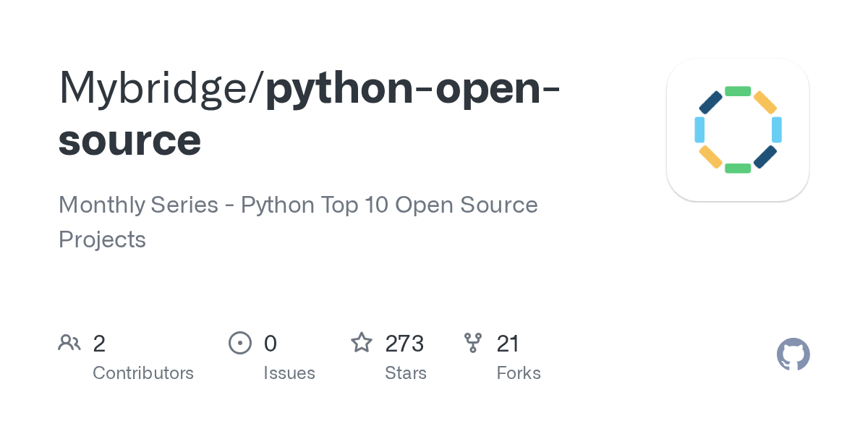Image resolution: width=868 pixels, height=434 pixels.
Task: Click the Forks branch icon
Action: [473, 343]
